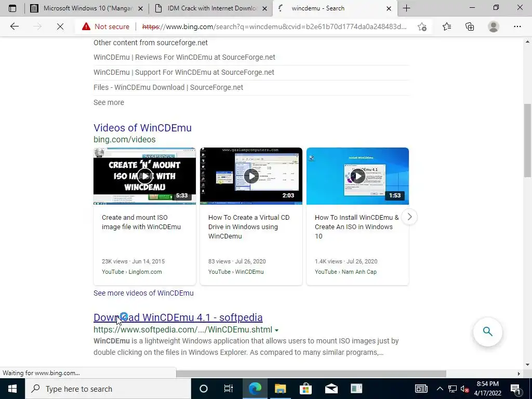
Task: Close the IDM Crack tab
Action: coord(265,8)
